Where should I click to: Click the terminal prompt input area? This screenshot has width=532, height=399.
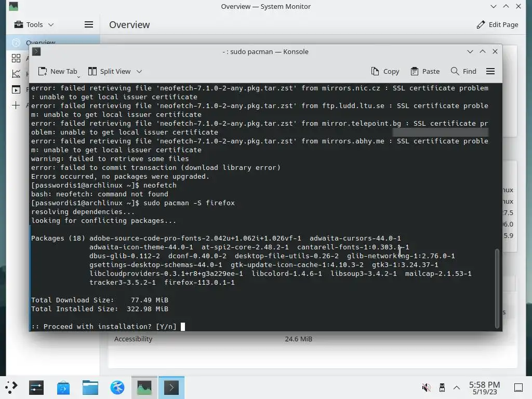(x=183, y=327)
